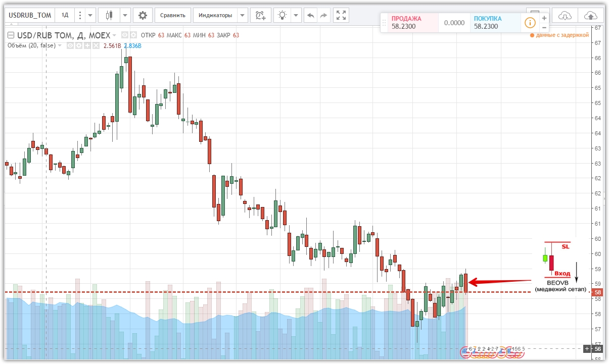Toggle USD/RUB TOM series visibility eye
The height and width of the screenshot is (364, 609).
tap(124, 35)
